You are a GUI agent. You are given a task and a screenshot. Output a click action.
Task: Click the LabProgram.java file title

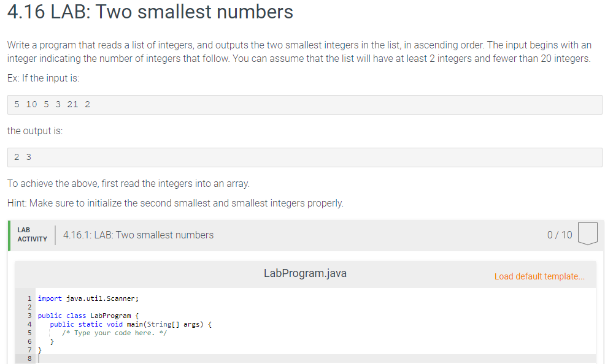click(x=305, y=273)
